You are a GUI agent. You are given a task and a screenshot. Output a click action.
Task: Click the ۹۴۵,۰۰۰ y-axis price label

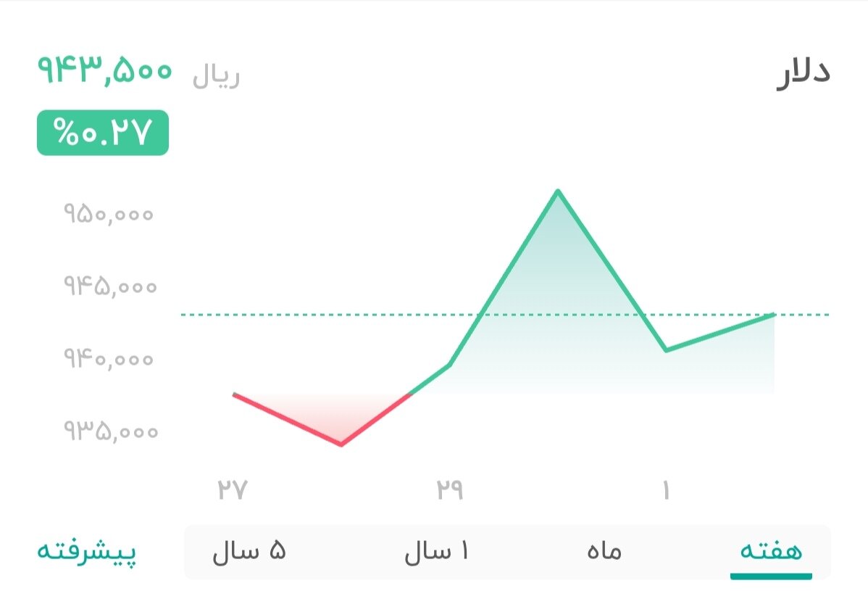click(x=108, y=286)
